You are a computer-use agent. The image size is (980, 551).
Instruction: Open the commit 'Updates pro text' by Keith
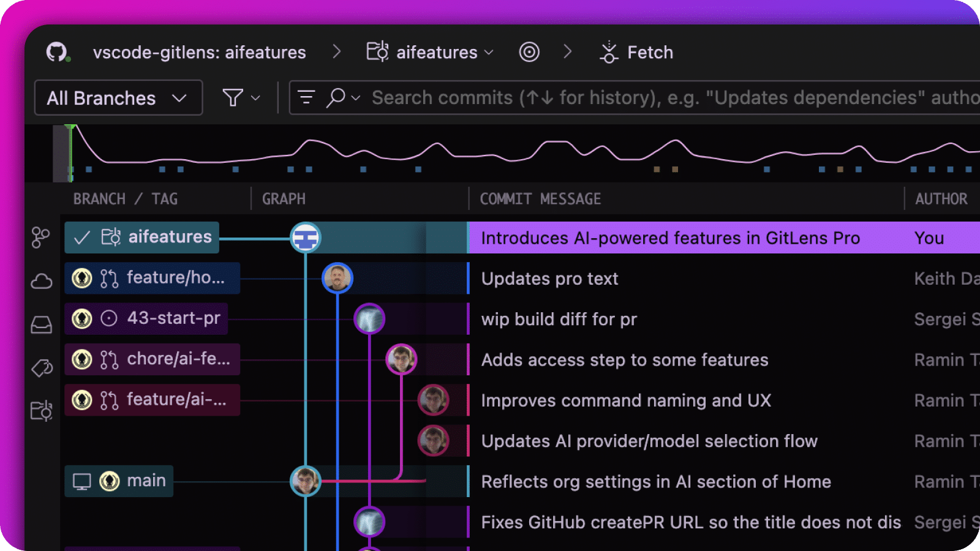click(550, 279)
